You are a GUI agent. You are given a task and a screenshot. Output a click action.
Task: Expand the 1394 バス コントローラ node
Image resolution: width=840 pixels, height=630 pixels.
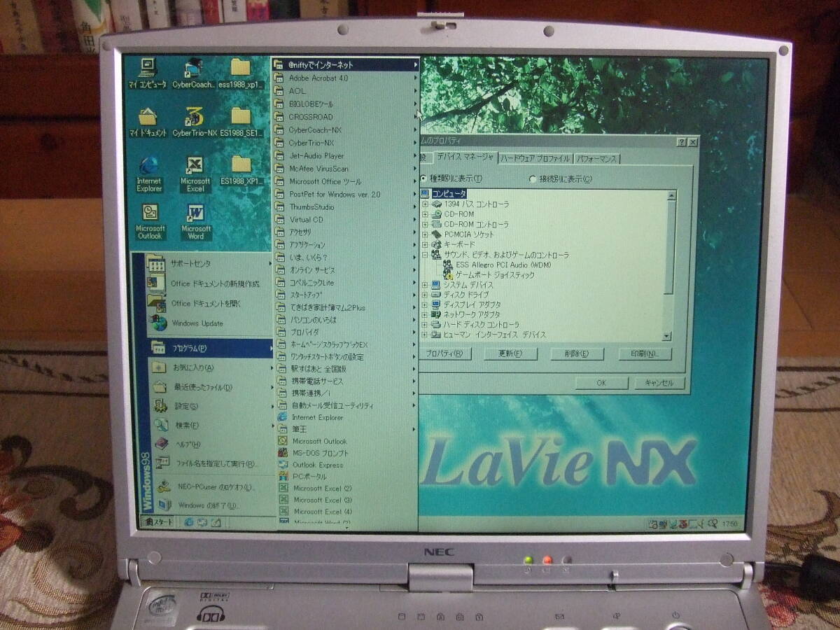(425, 204)
